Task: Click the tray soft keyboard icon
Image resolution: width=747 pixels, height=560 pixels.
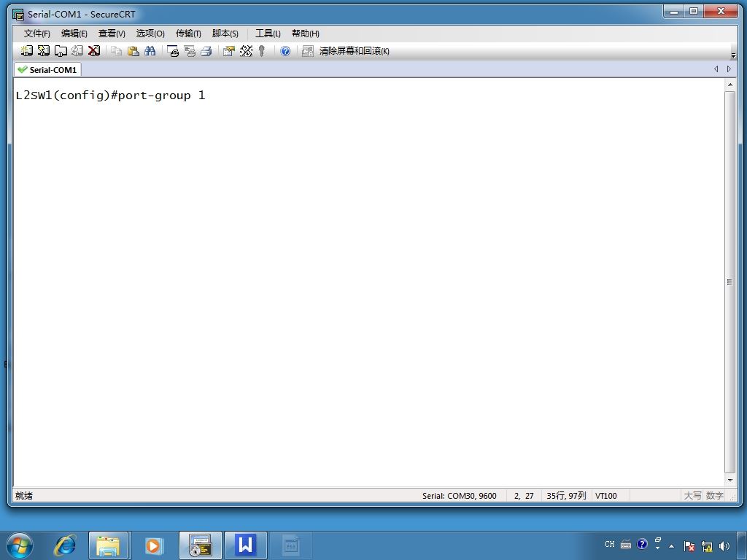Action: (x=626, y=545)
